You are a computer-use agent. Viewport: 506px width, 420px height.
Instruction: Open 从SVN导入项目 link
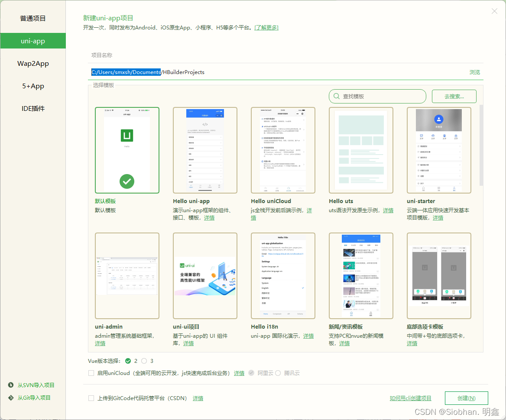point(36,385)
